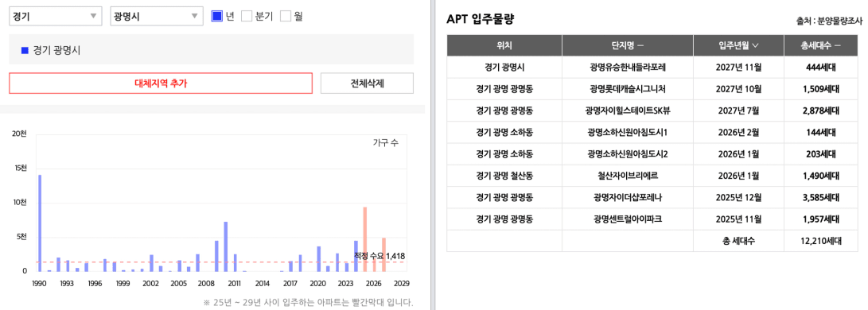Click the 444세대 household count
This screenshot has width=868, height=310.
click(820, 68)
